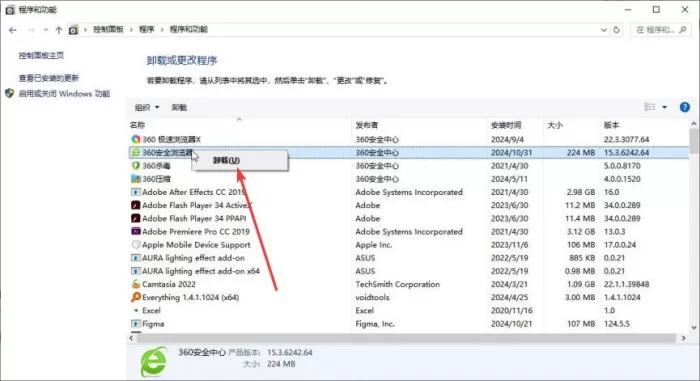Click the search magnifier icon

(682, 30)
